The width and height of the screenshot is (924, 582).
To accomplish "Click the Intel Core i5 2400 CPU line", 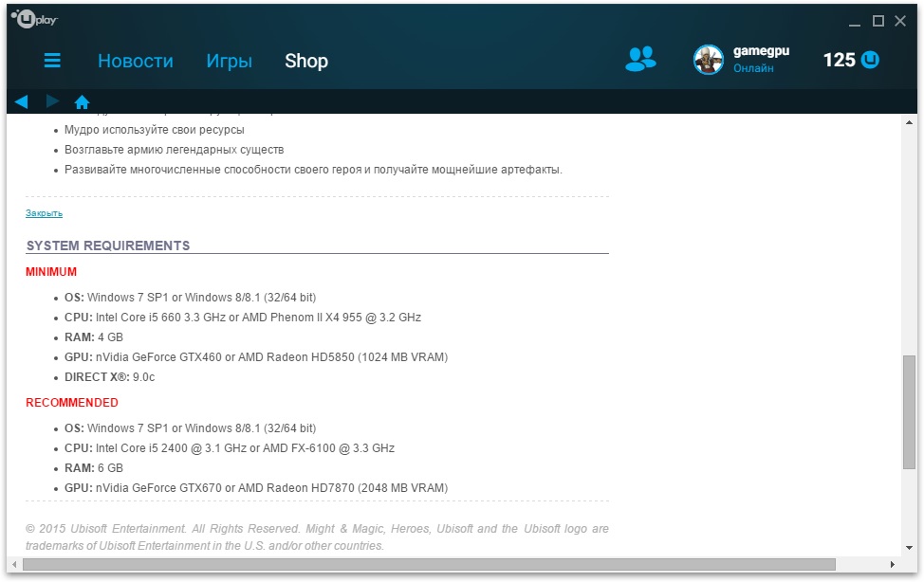I will (230, 448).
